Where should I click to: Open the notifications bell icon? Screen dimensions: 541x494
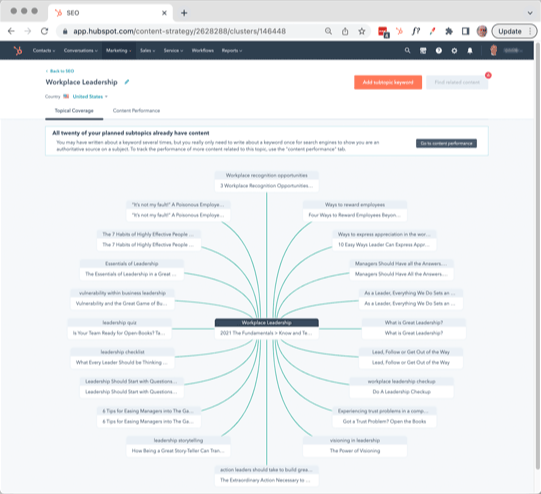pyautogui.click(x=470, y=51)
